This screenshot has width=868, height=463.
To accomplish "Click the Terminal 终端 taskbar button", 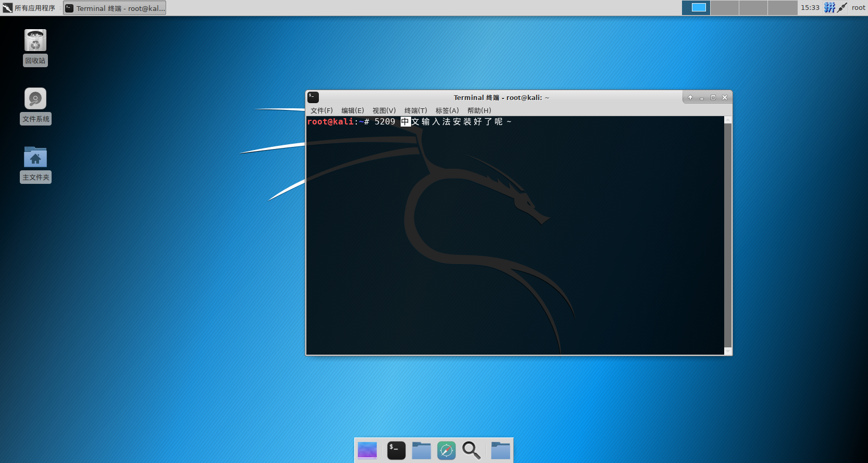I will [x=115, y=8].
